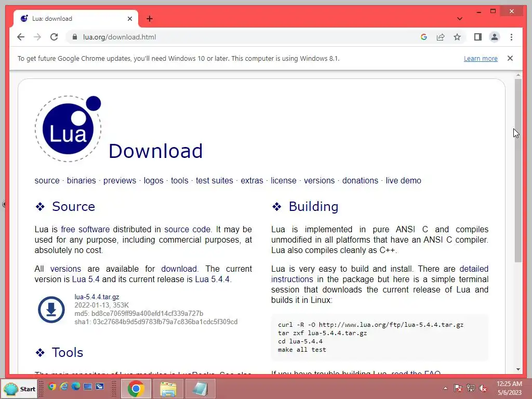Launch Chrome from quick launch bar
The image size is (532, 399).
point(52,387)
